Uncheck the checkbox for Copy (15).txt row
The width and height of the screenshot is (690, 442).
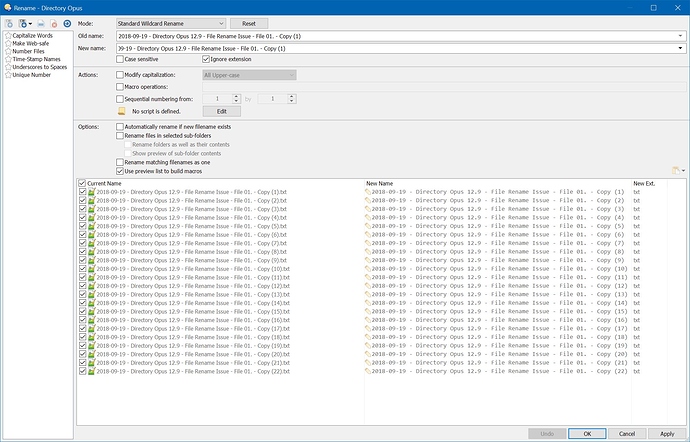click(82, 312)
